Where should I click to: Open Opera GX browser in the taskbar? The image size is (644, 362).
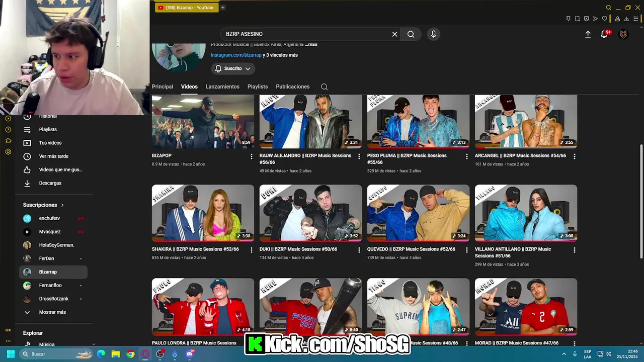[x=145, y=354]
